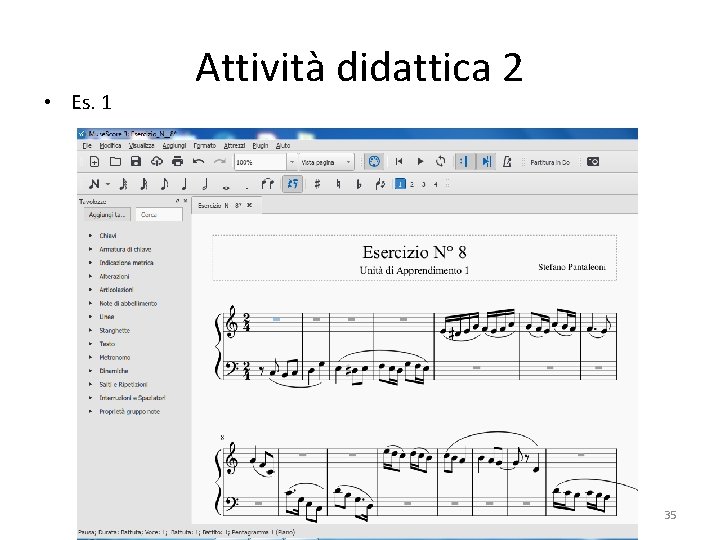
Task: Open a file with the folder icon
Action: coord(115,162)
